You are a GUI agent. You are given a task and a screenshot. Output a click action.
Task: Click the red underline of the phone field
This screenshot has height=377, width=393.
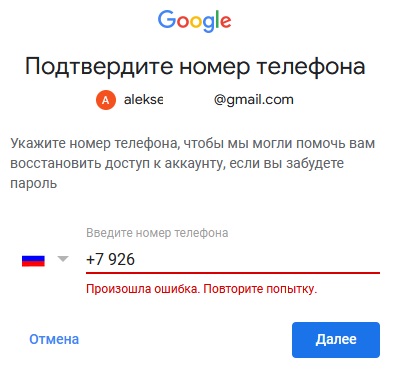233,272
